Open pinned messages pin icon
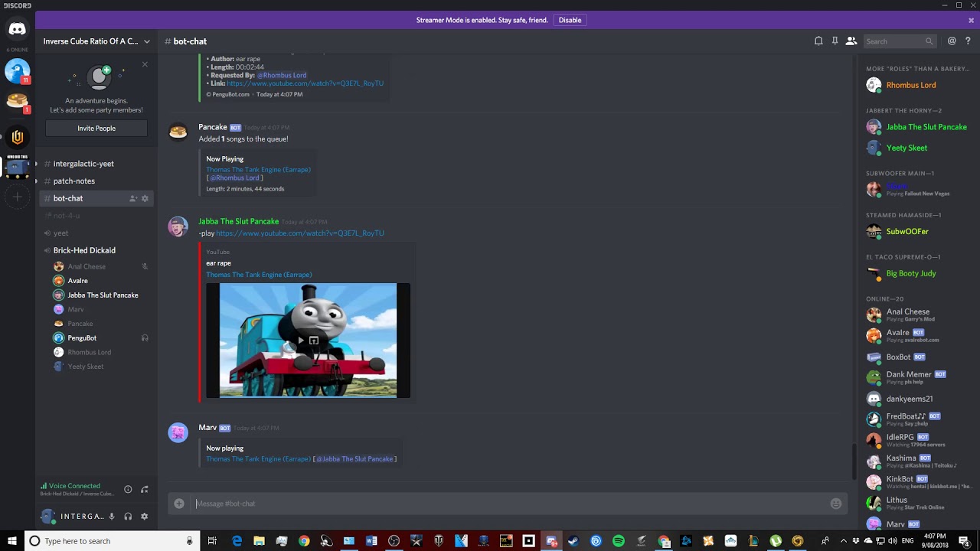 click(x=835, y=41)
